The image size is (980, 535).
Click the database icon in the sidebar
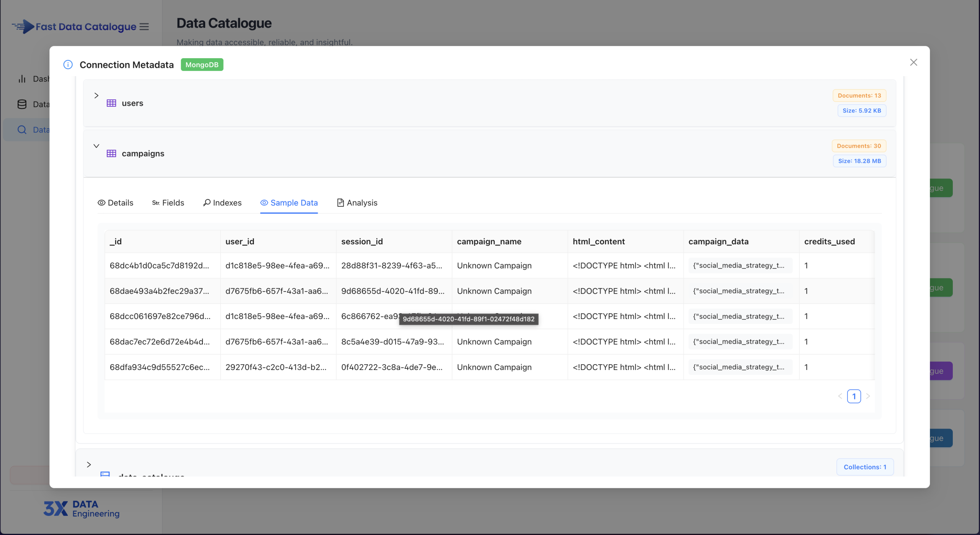click(22, 104)
